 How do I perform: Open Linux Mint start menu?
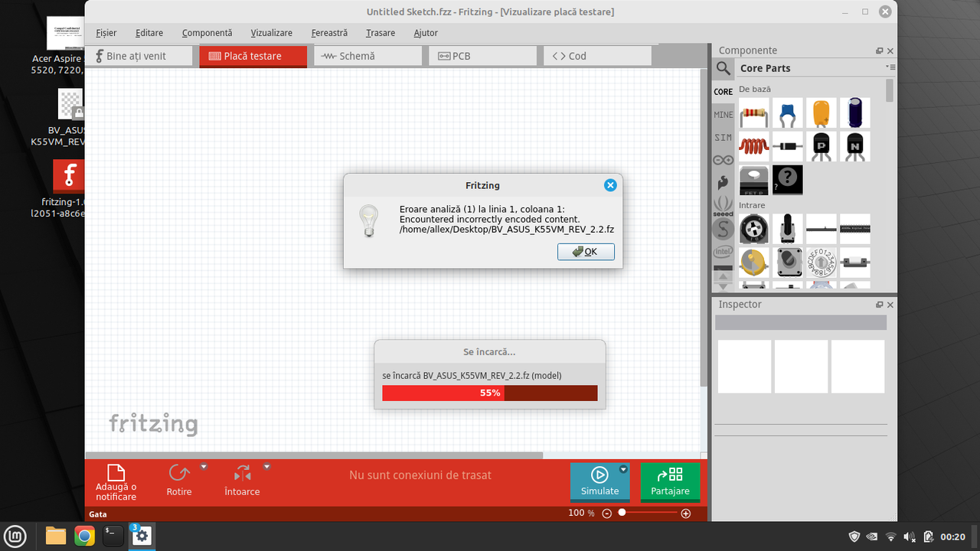click(x=16, y=536)
